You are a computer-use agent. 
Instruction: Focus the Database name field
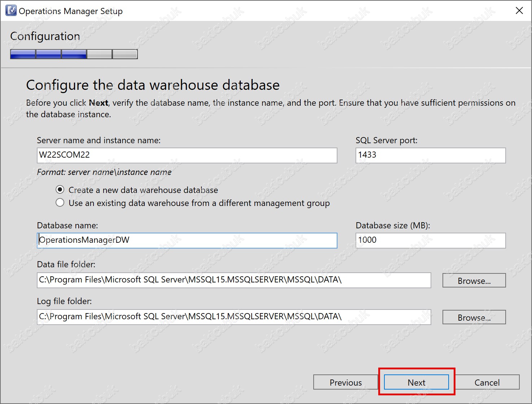click(187, 240)
